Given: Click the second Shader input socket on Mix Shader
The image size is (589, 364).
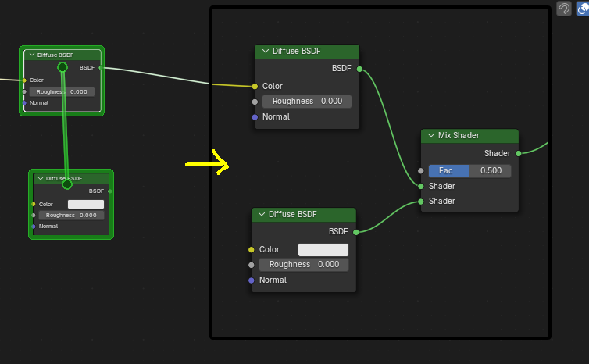Looking at the screenshot, I should (x=421, y=202).
